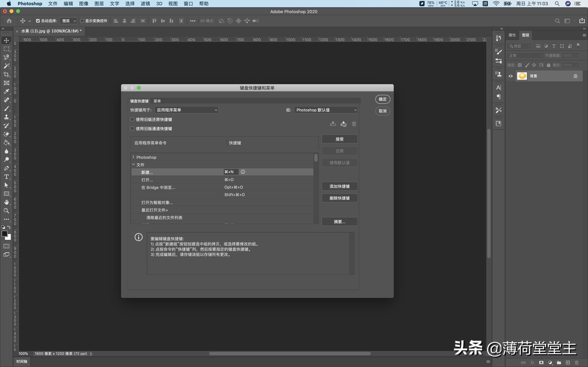Select the Eyedropper tool
The width and height of the screenshot is (588, 367).
7,92
